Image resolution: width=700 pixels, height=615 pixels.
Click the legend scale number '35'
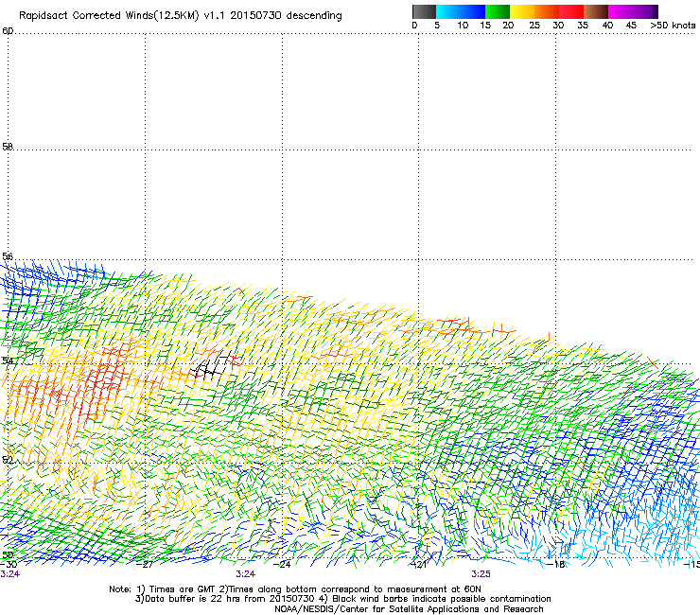(583, 26)
